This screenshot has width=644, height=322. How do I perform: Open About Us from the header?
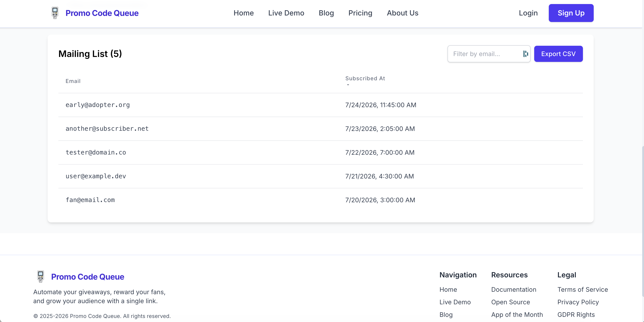402,13
